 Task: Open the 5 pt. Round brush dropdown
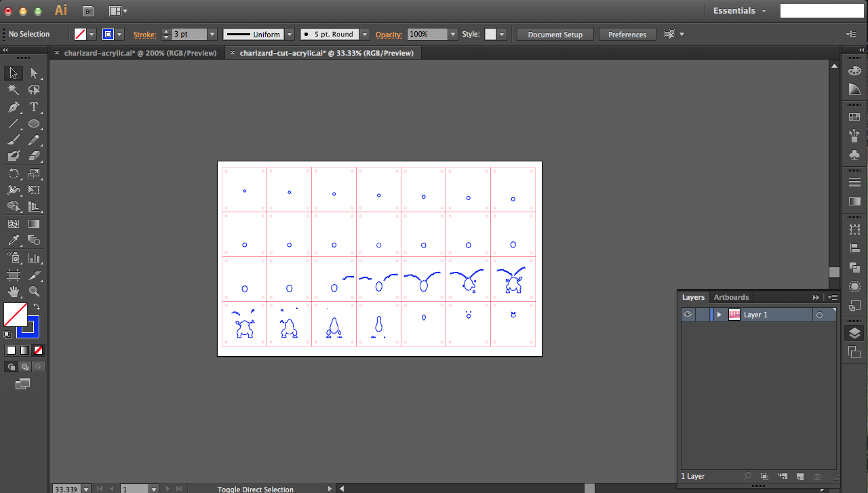click(x=365, y=34)
